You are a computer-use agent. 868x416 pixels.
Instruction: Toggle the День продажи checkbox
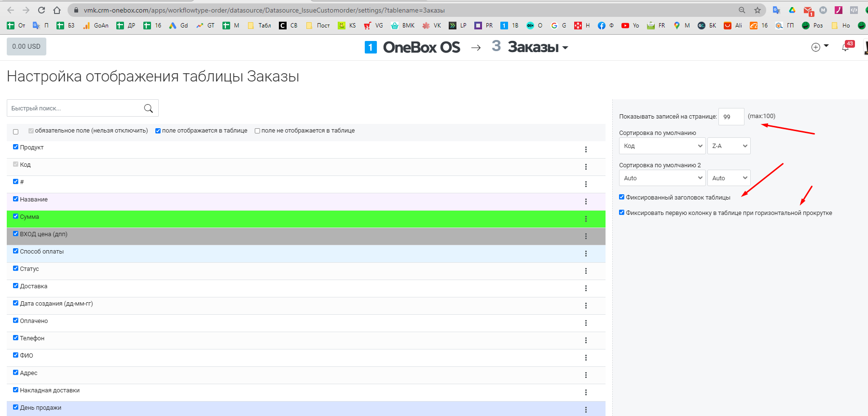click(15, 407)
